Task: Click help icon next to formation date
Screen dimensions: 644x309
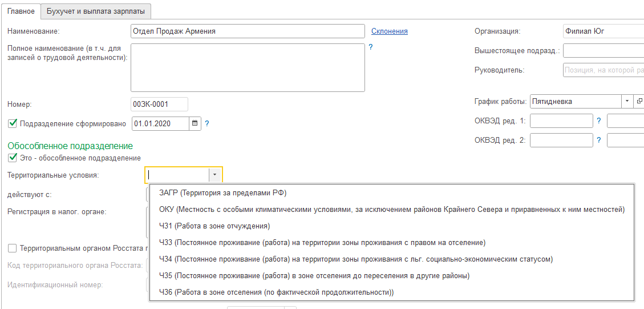Action: (x=207, y=123)
